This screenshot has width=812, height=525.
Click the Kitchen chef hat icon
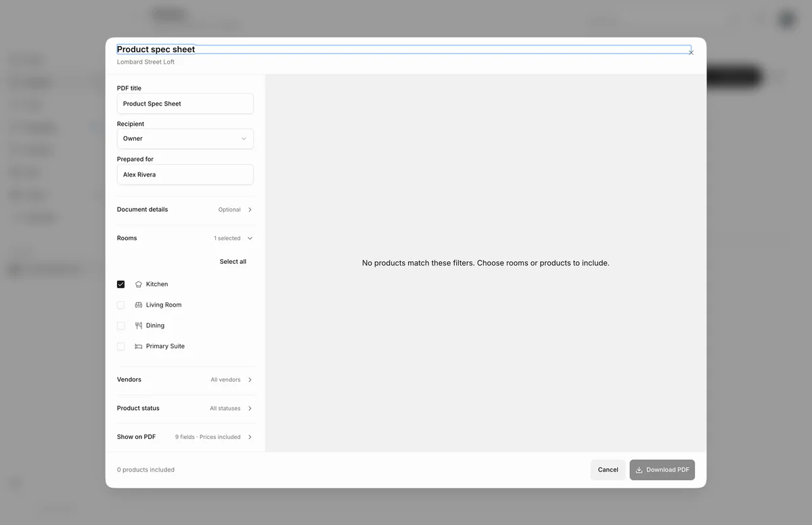[139, 284]
